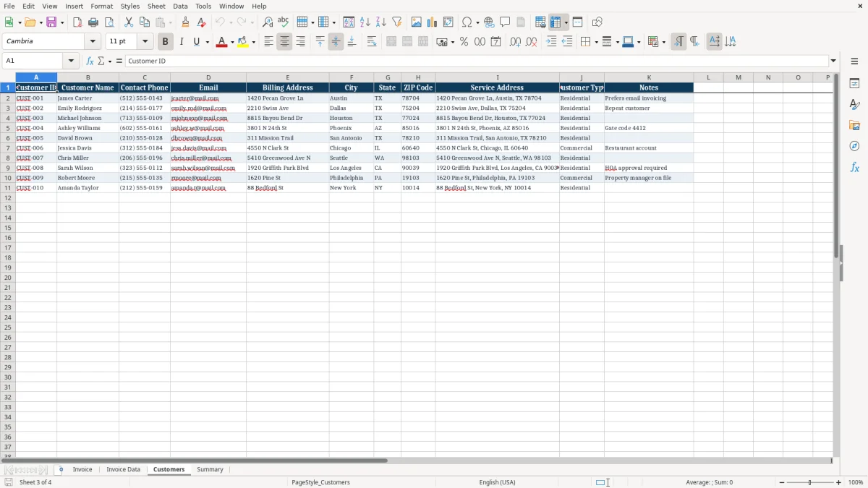Click the 100% zoom level
The height and width of the screenshot is (488, 868).
coord(856,482)
